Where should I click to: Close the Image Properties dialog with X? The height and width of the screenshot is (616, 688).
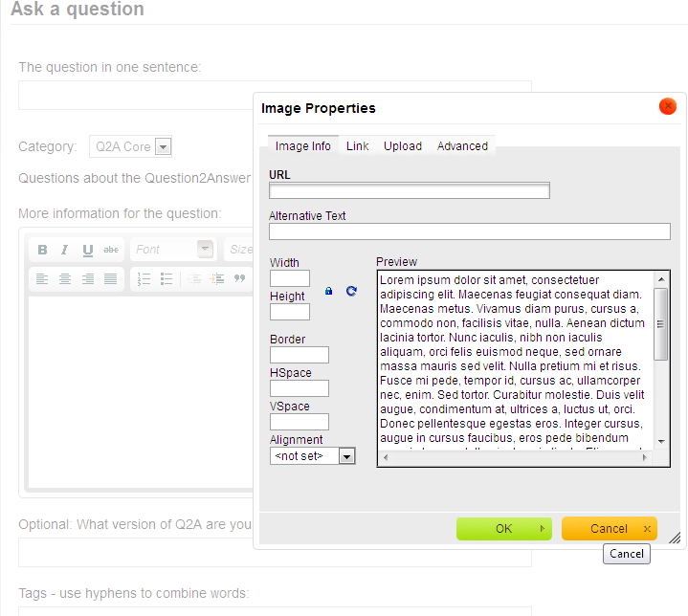(x=668, y=107)
